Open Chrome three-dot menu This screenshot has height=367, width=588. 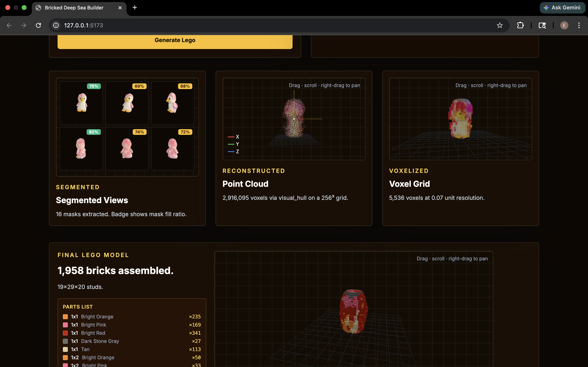point(579,25)
